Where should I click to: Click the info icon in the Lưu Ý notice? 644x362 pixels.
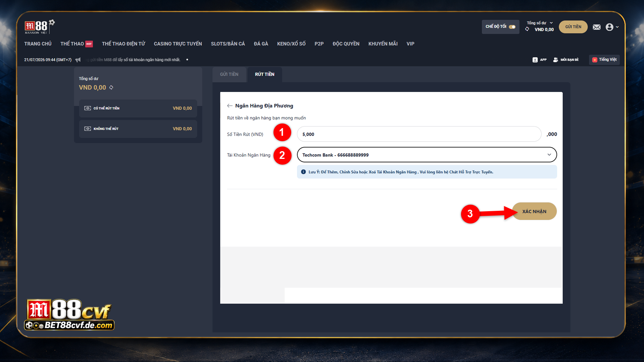(303, 172)
